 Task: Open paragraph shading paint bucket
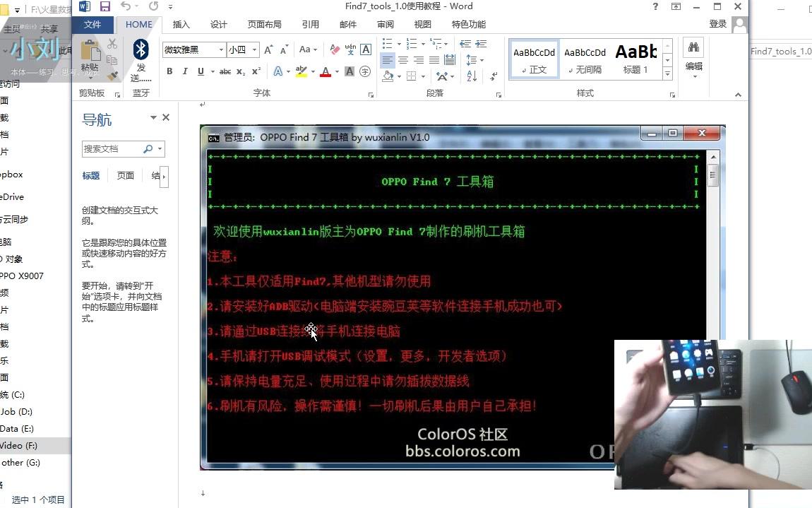pos(388,76)
